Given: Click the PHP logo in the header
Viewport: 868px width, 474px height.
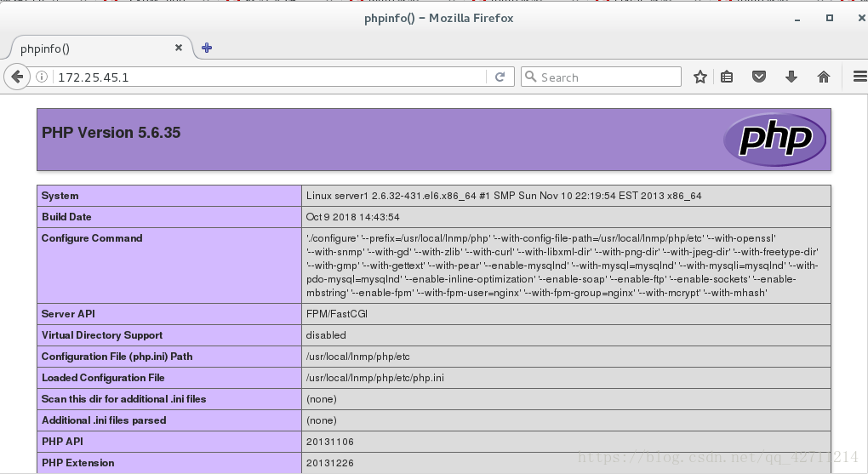Looking at the screenshot, I should click(774, 140).
